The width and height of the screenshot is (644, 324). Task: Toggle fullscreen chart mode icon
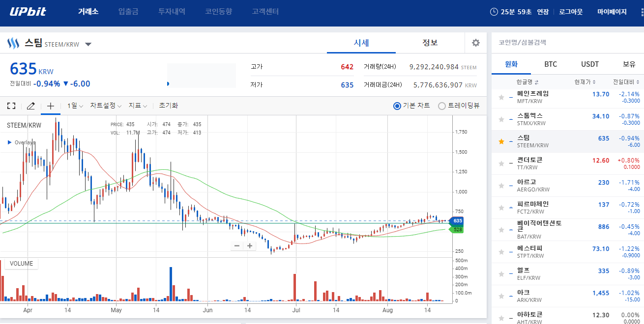pos(11,106)
